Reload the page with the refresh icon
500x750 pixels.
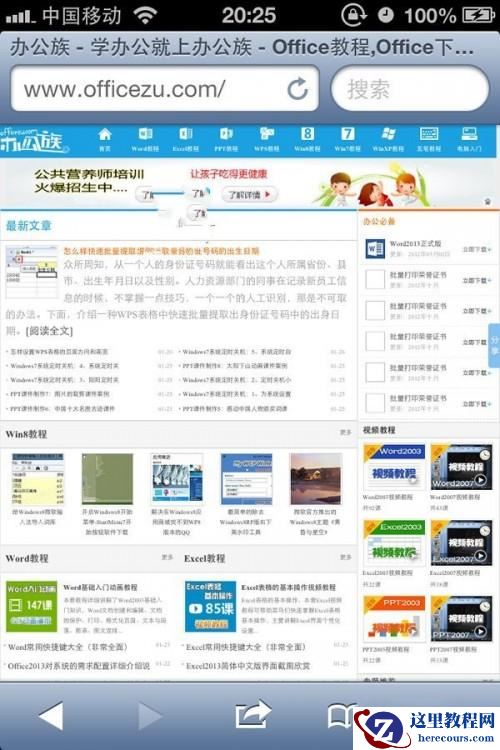pyautogui.click(x=298, y=89)
